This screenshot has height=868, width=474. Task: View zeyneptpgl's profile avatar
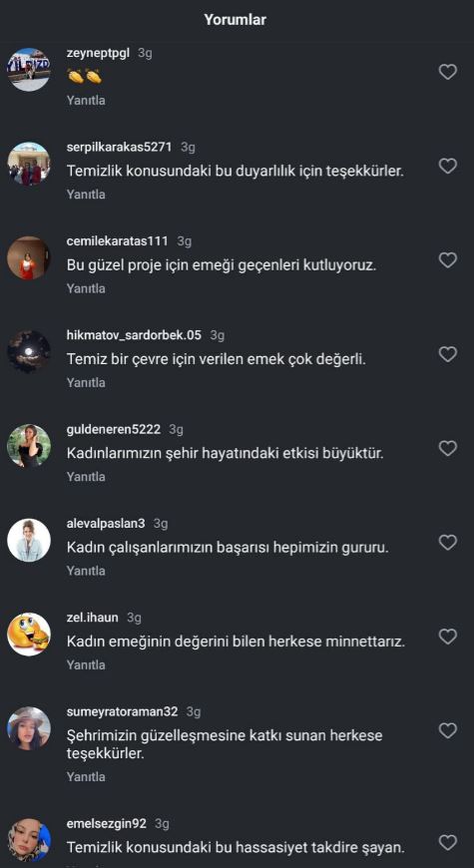[x=29, y=70]
